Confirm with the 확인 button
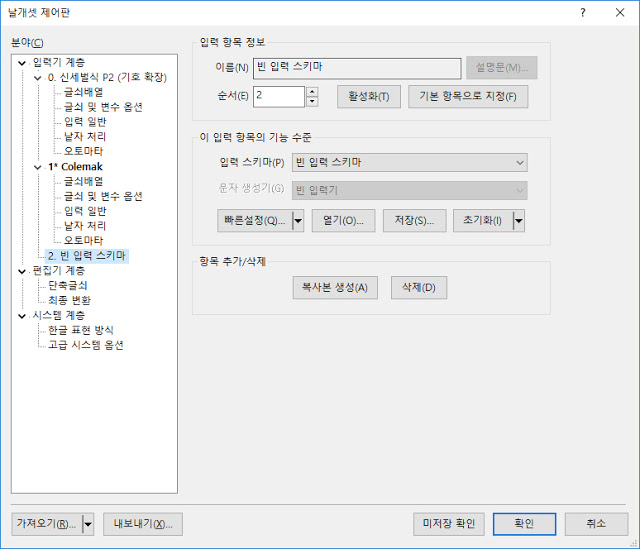Screen dimensions: 640x549 [x=524, y=524]
